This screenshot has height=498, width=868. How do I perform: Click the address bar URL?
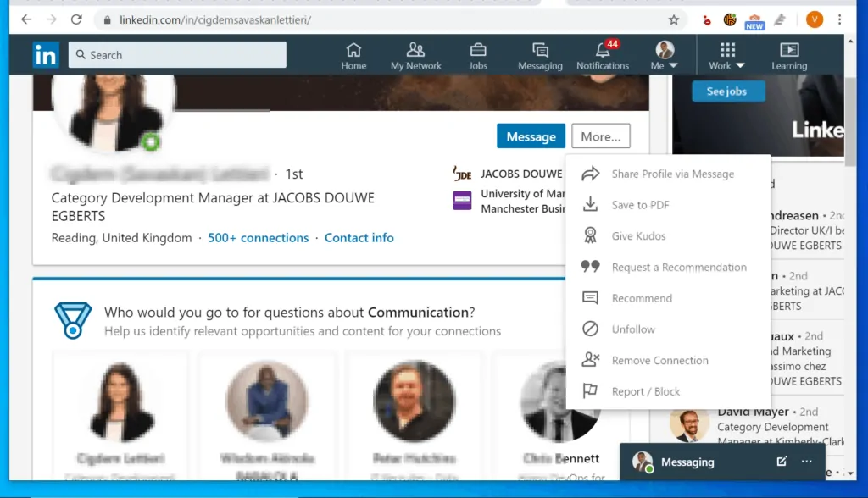point(215,20)
